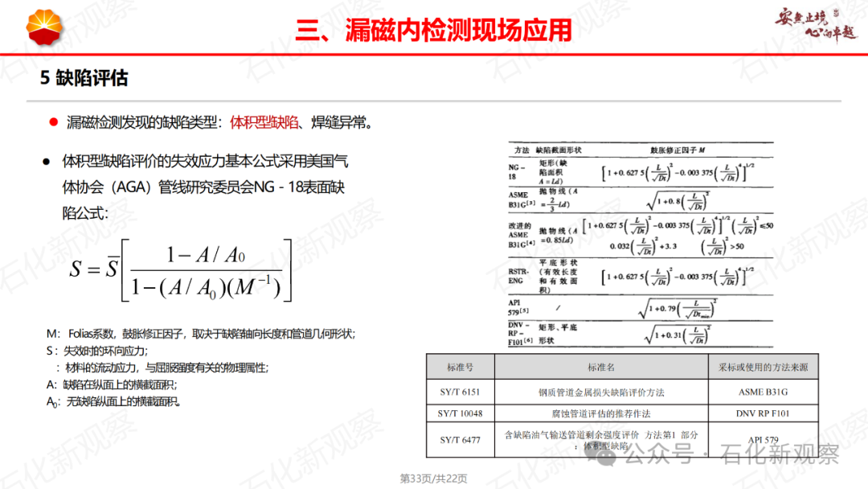
Task: Click the line 体积型缺陷评价的失效应力基本公式采用美国气
Action: (205, 161)
